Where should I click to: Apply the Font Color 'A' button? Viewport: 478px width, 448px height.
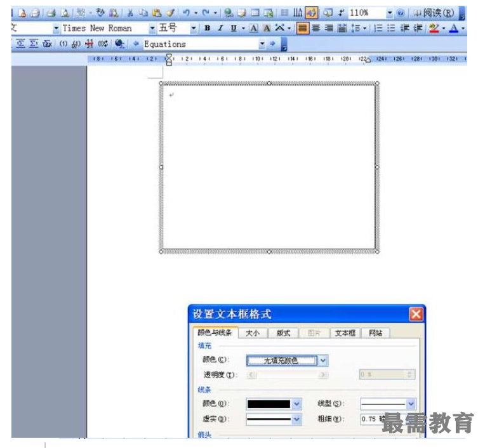[x=454, y=29]
